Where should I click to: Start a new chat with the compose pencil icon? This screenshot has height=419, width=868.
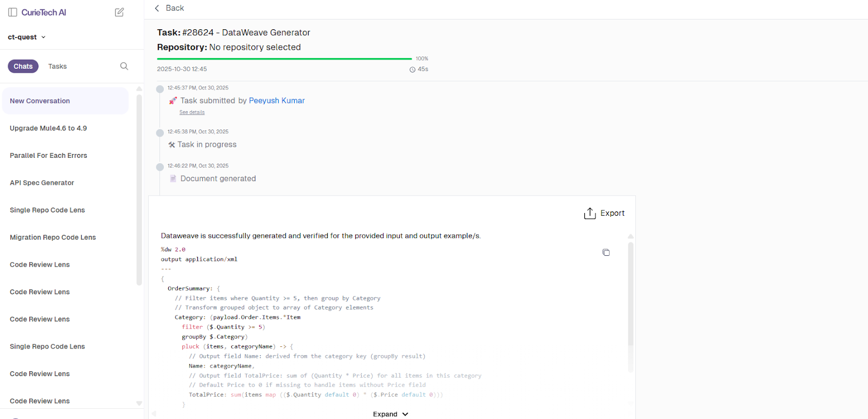click(119, 11)
